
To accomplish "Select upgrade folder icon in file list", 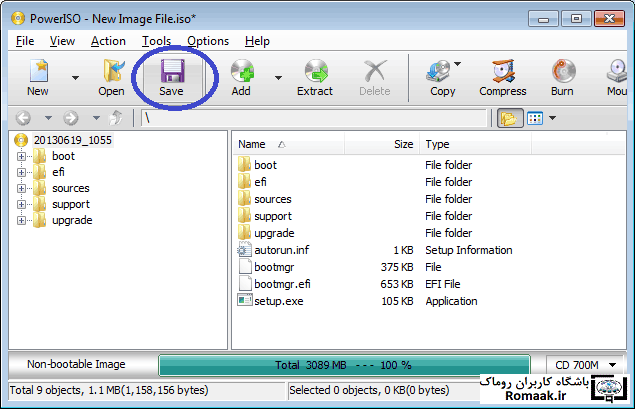I will coord(244,233).
